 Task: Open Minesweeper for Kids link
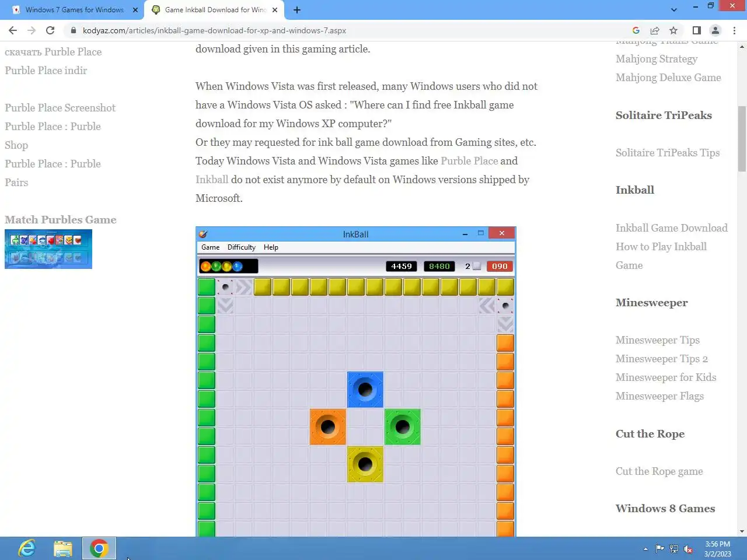(x=666, y=377)
